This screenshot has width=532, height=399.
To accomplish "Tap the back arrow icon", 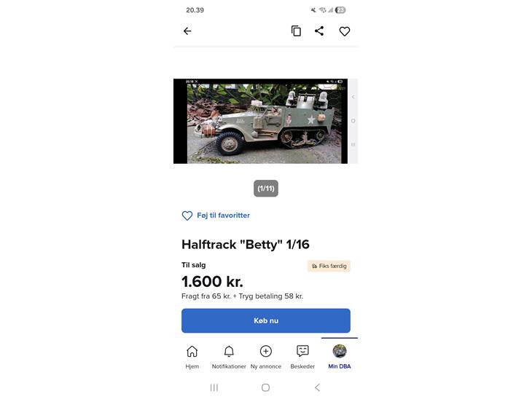I will pos(187,31).
